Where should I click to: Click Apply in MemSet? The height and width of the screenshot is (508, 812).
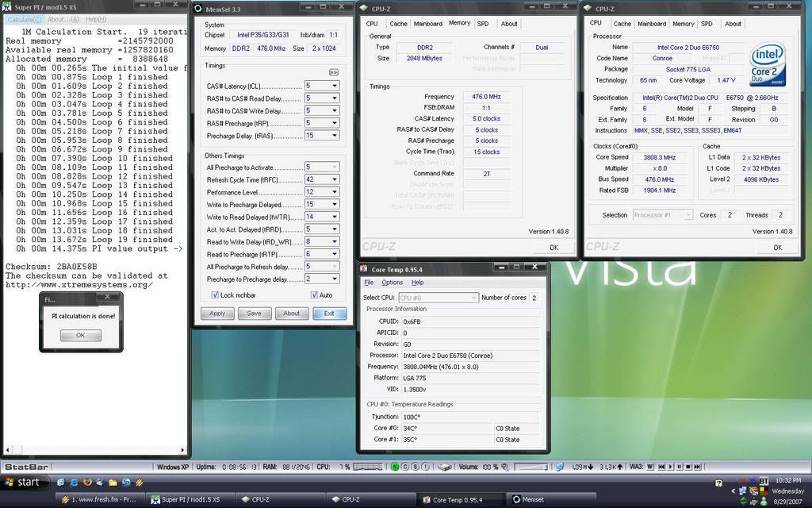pyautogui.click(x=217, y=314)
